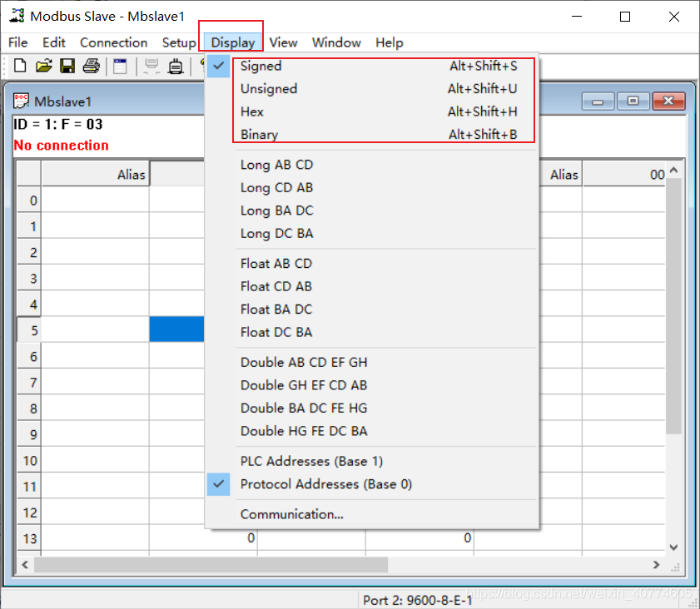Open the File menu
This screenshot has width=700, height=609.
(17, 42)
